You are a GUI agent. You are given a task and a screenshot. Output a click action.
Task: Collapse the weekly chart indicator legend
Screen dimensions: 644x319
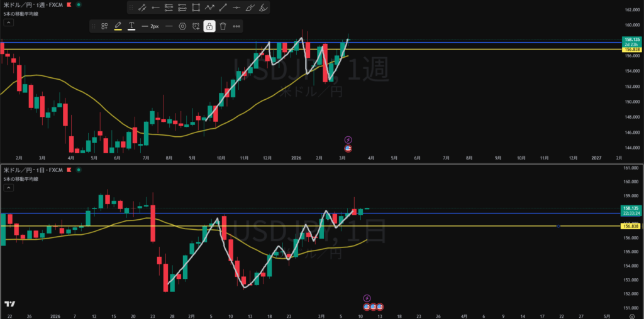click(9, 21)
